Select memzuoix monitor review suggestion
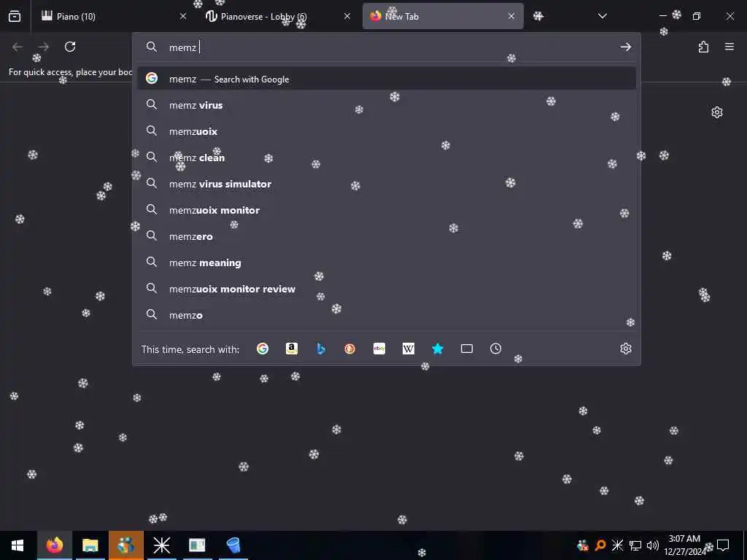Image resolution: width=747 pixels, height=560 pixels. pos(387,289)
